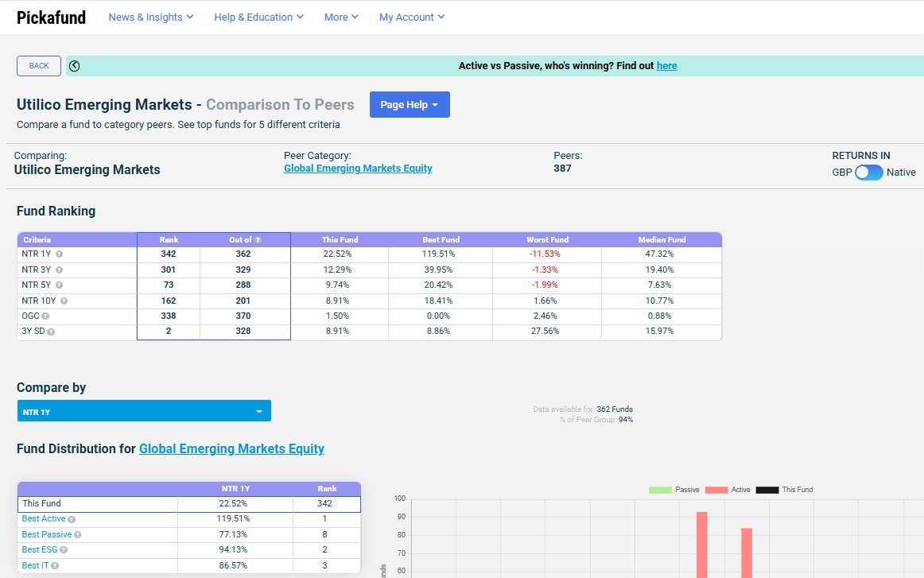Click the This Fund column header
Image resolution: width=924 pixels, height=578 pixels.
[x=340, y=240]
